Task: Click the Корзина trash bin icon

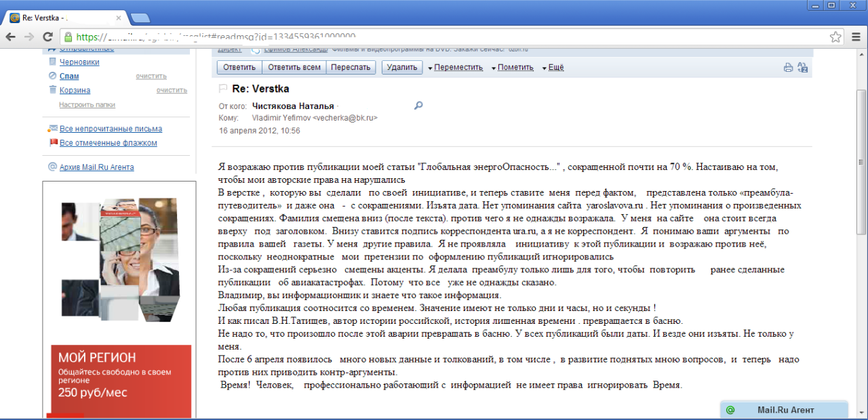Action: pyautogui.click(x=52, y=90)
